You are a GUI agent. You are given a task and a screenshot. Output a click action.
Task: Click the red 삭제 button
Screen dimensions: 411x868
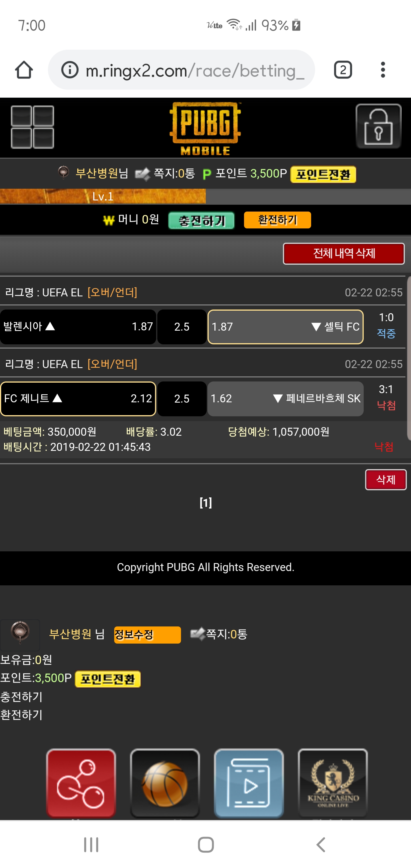point(386,479)
